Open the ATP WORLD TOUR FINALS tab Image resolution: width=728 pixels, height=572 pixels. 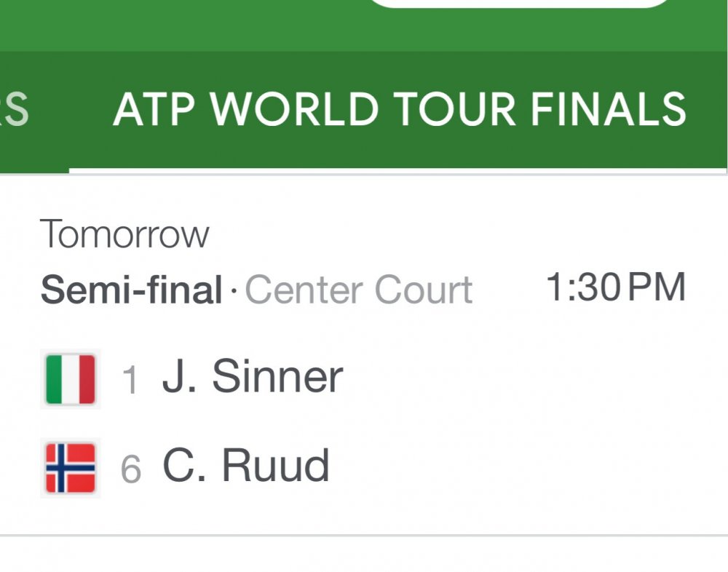pos(399,109)
